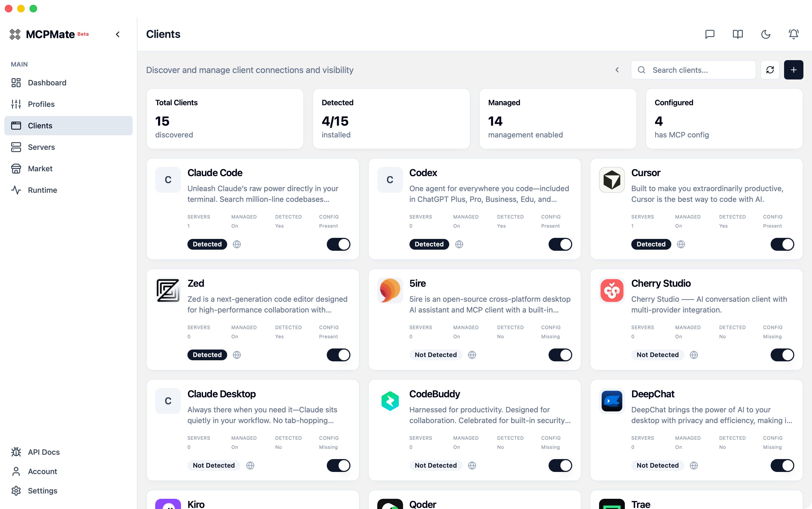Viewport: 812px width, 509px height.
Task: Click the Detected badge on Cursor card
Action: click(x=651, y=244)
